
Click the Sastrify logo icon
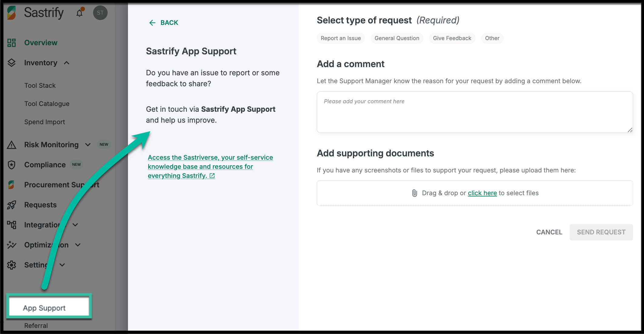click(12, 13)
